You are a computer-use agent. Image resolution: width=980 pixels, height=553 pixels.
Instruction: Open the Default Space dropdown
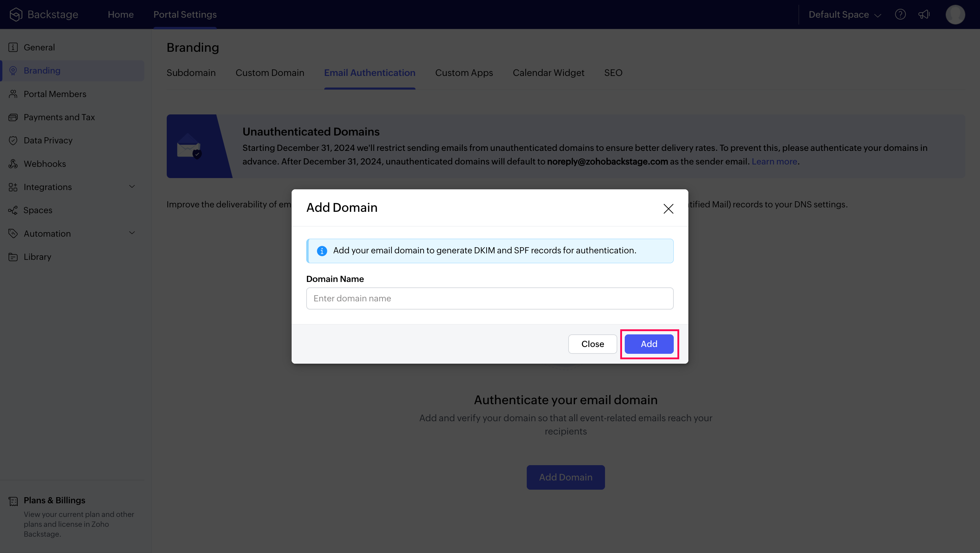(x=845, y=14)
